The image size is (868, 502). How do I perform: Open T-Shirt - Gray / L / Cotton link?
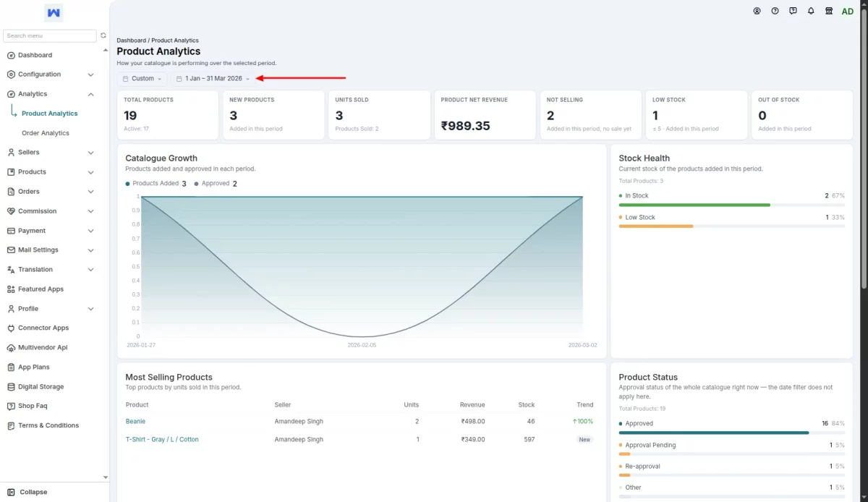[162, 439]
